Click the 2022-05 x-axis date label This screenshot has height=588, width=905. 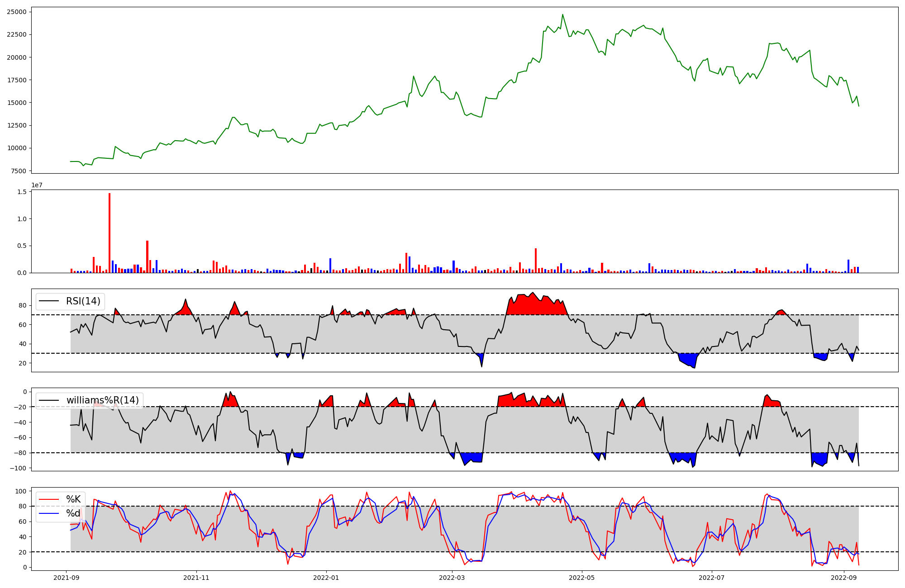[x=581, y=577]
